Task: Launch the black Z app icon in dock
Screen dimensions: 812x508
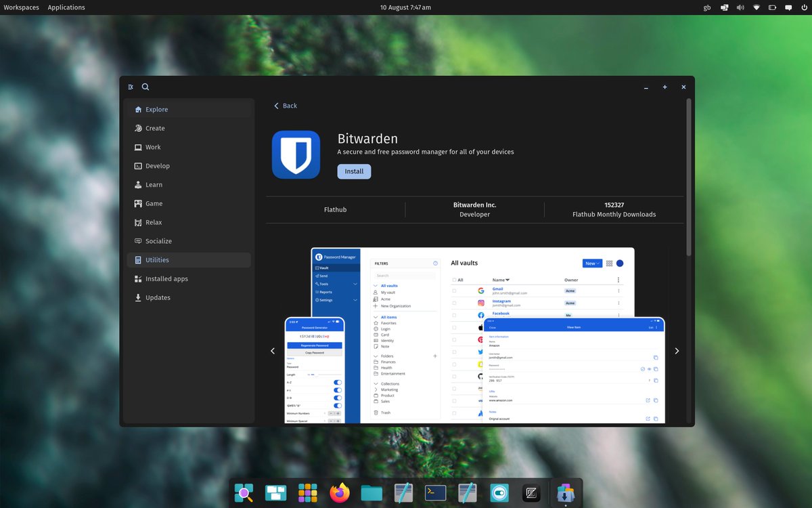Action: pyautogui.click(x=531, y=493)
